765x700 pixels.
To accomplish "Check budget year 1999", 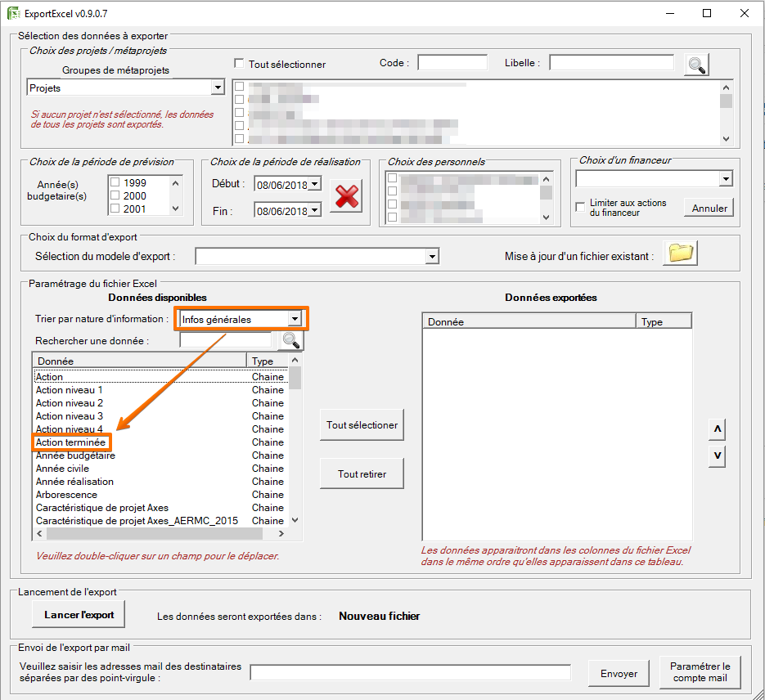I will tap(115, 183).
